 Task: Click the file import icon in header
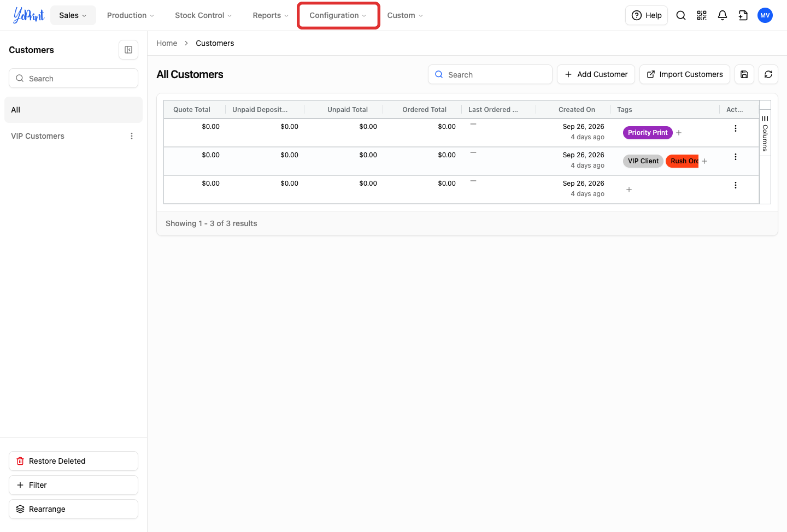pos(743,15)
